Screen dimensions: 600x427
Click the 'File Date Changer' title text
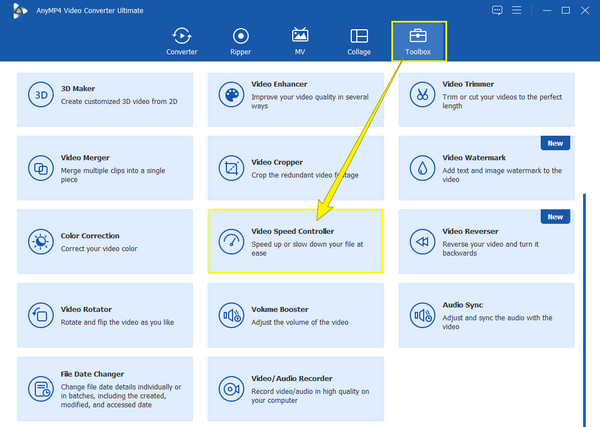(x=92, y=374)
